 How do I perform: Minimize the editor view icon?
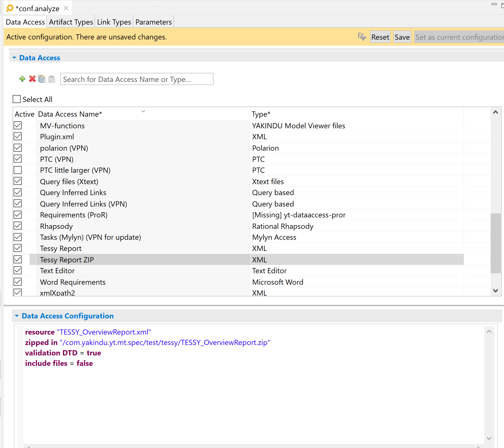click(x=494, y=4)
